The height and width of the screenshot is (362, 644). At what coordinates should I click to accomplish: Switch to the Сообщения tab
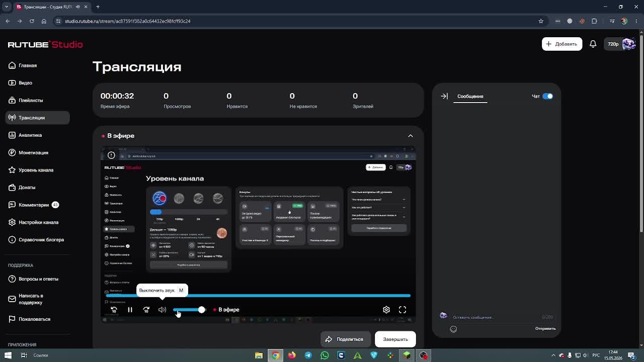[x=470, y=96]
